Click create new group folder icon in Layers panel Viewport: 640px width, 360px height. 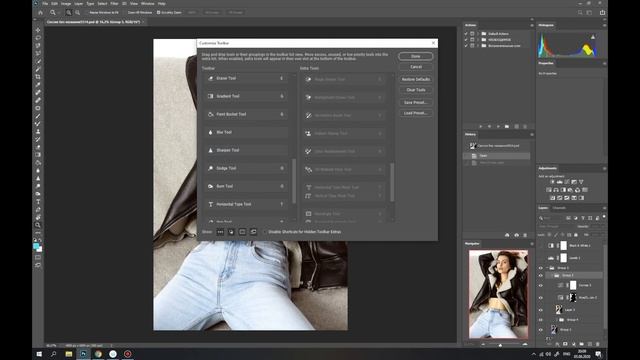(x=581, y=344)
